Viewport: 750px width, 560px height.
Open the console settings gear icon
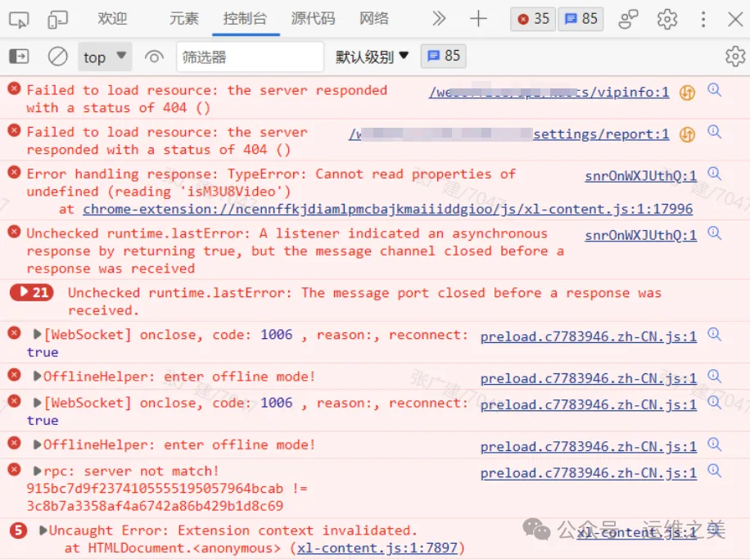point(734,56)
